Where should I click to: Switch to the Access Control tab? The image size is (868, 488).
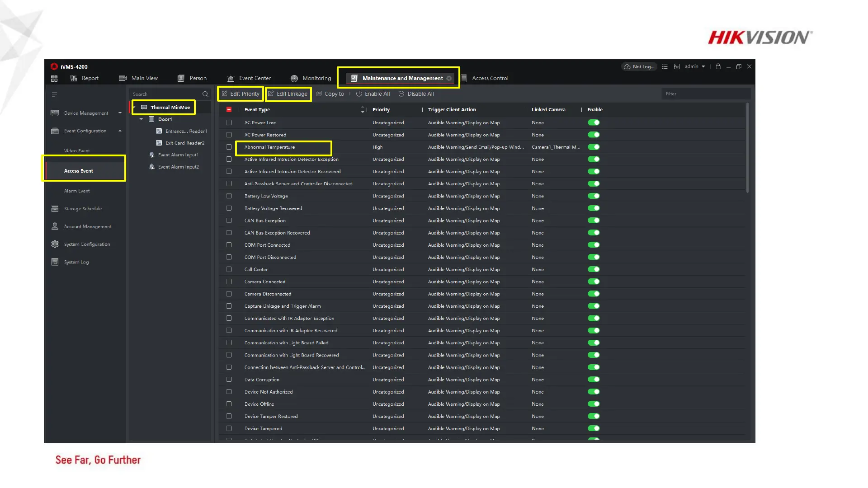coord(485,78)
